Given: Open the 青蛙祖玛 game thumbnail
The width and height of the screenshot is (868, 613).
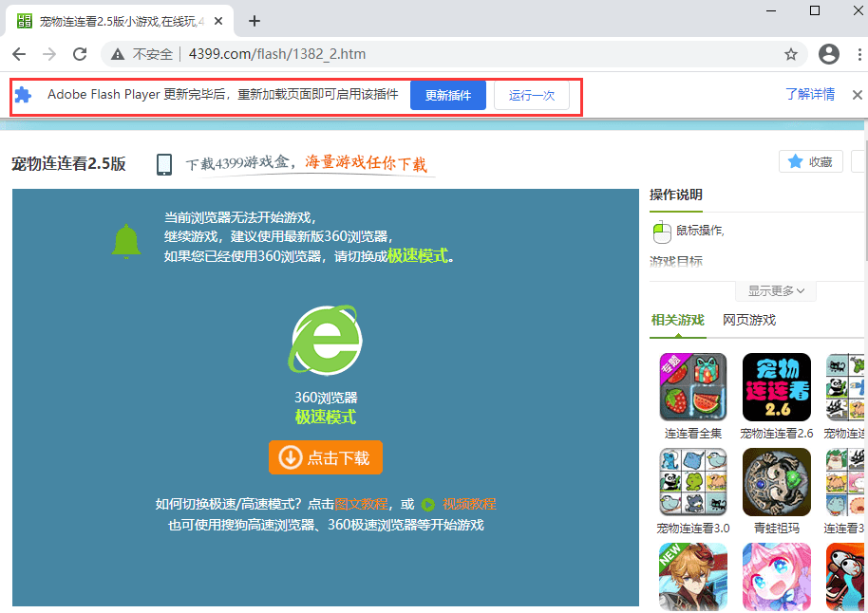Looking at the screenshot, I should tap(776, 482).
